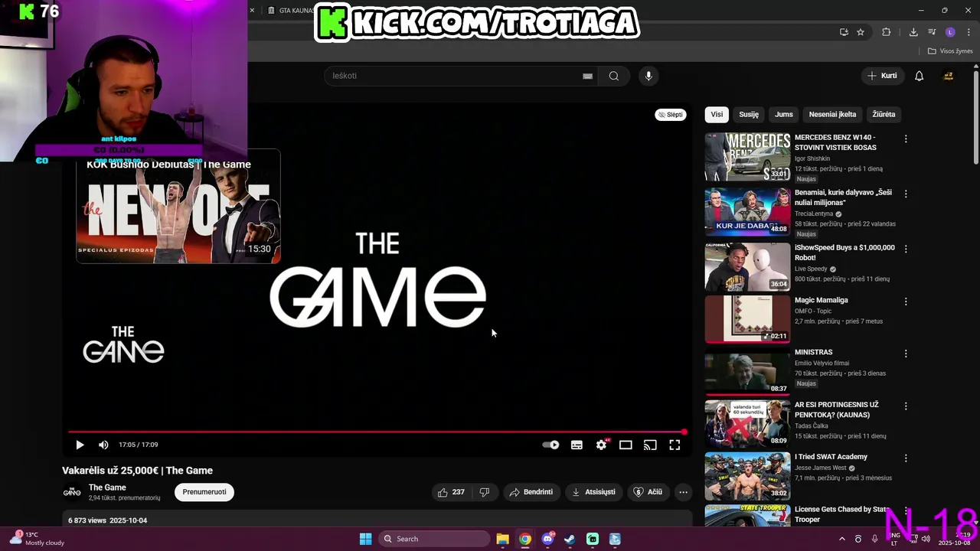This screenshot has height=551, width=980.
Task: Open The Game channel avatar
Action: click(x=72, y=492)
